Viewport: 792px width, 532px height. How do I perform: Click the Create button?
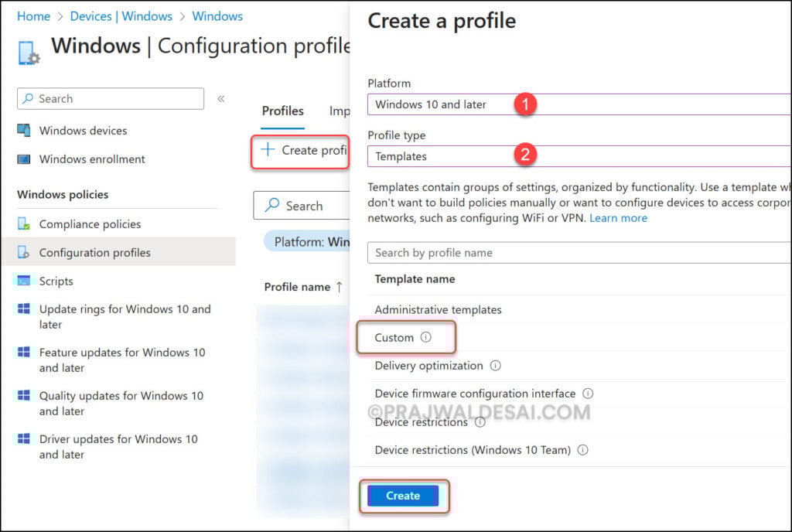(403, 496)
